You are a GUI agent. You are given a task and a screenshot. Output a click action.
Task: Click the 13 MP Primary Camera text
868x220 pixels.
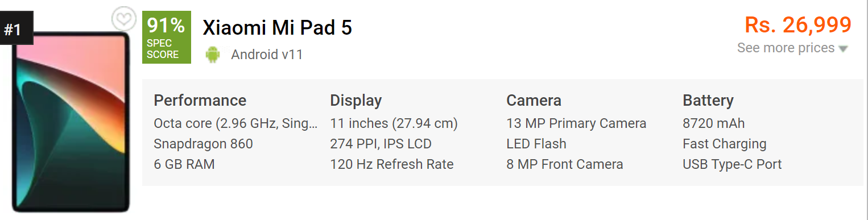click(x=576, y=123)
